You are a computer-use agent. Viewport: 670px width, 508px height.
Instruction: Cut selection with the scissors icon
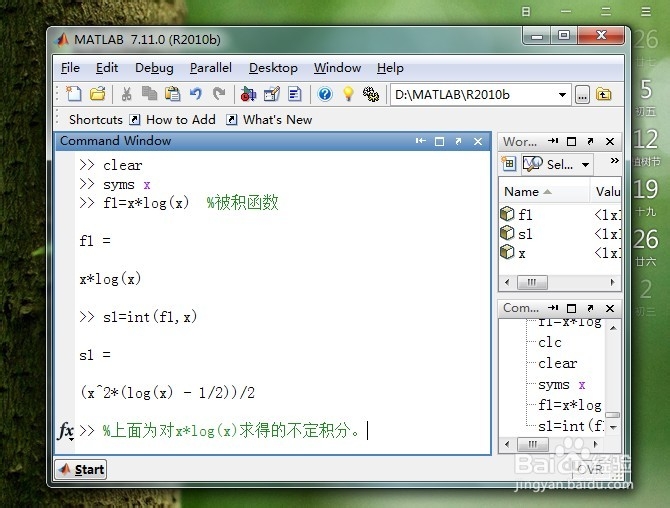[126, 94]
